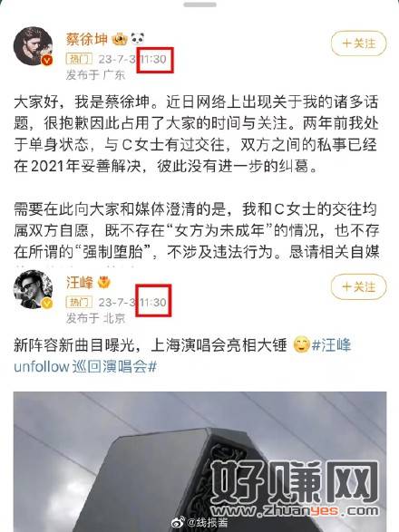The width and height of the screenshot is (399, 532).
Task: Open the hammer image in 汪峰's post
Action: point(199,462)
